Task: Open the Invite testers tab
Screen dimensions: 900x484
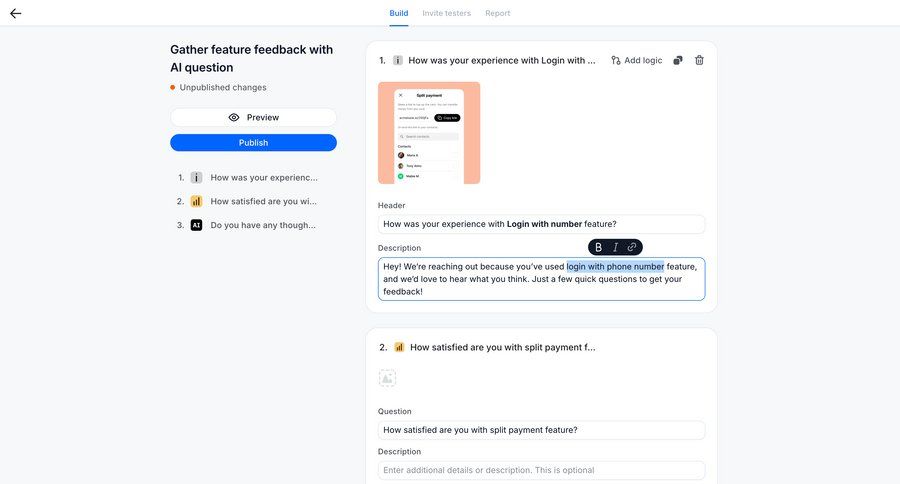Action: tap(447, 13)
